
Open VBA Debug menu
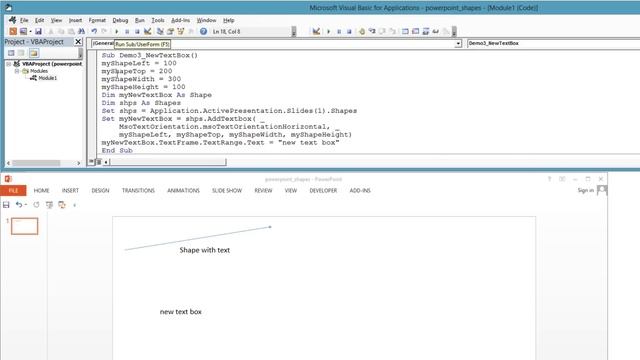[120, 20]
